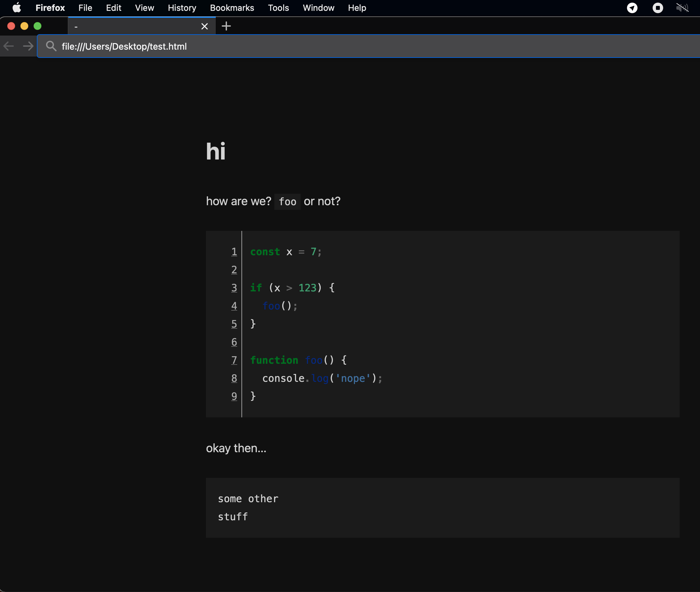The height and width of the screenshot is (592, 700).
Task: Click line number 6 link
Action: [x=234, y=342]
